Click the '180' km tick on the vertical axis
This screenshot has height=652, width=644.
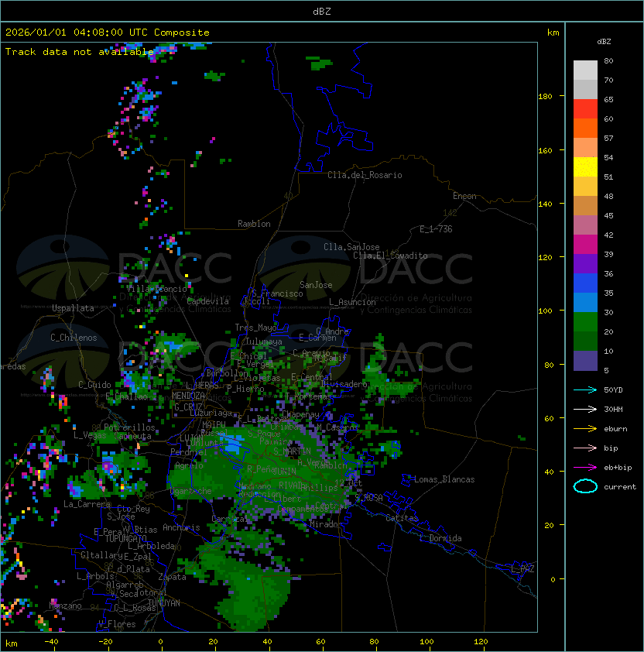(x=545, y=96)
